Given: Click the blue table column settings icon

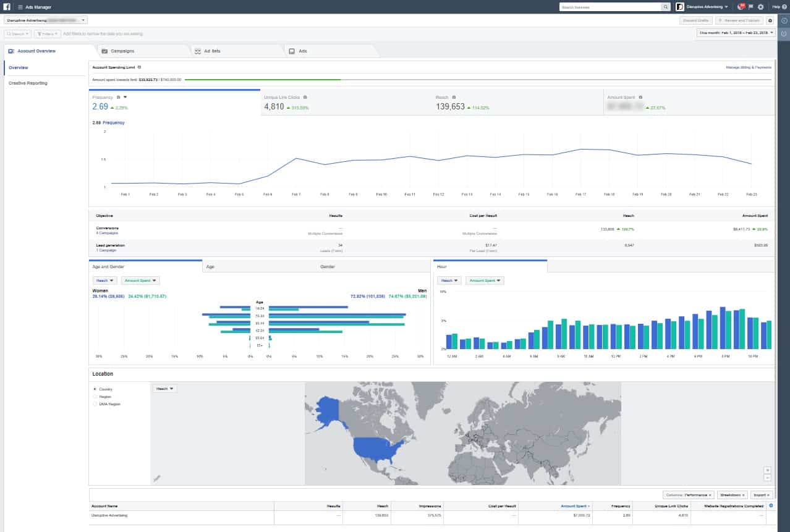Looking at the screenshot, I should (x=770, y=506).
